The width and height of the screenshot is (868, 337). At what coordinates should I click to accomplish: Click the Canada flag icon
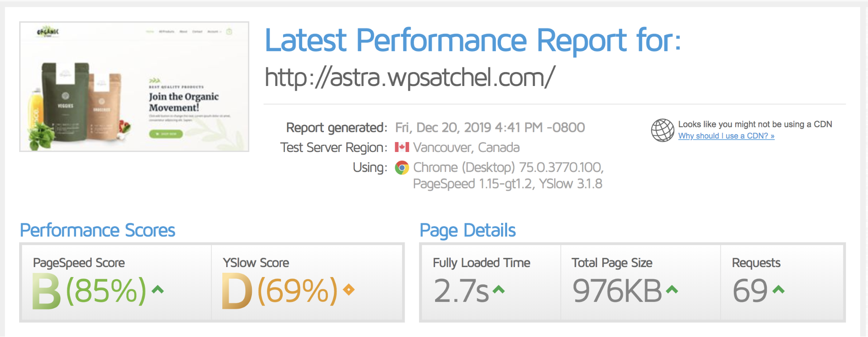(403, 147)
